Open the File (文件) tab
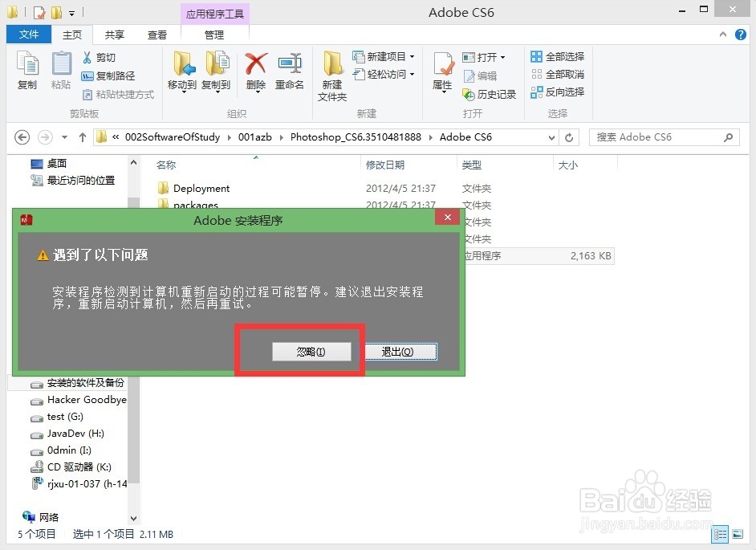 (x=29, y=35)
